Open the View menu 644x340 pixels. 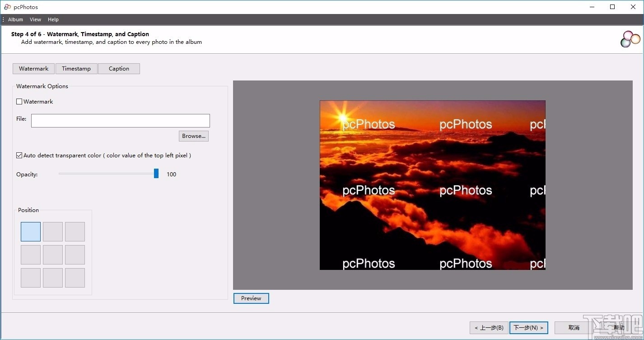pyautogui.click(x=35, y=19)
